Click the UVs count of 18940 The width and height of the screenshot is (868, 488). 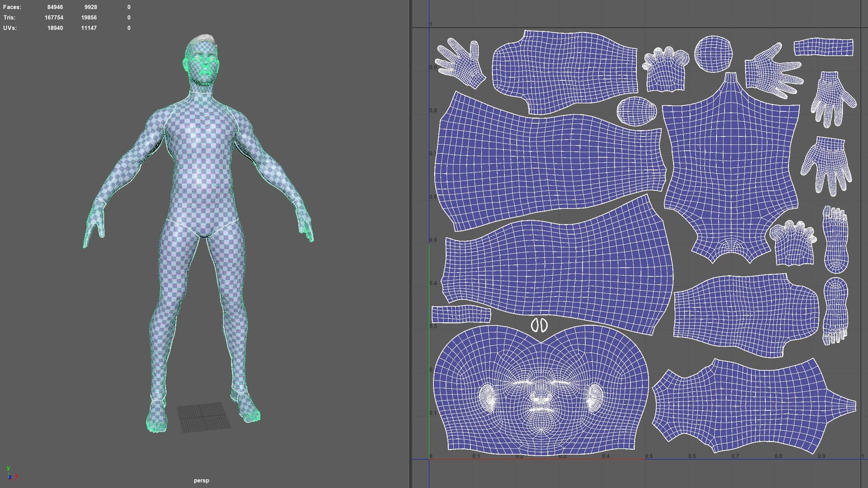(x=54, y=28)
